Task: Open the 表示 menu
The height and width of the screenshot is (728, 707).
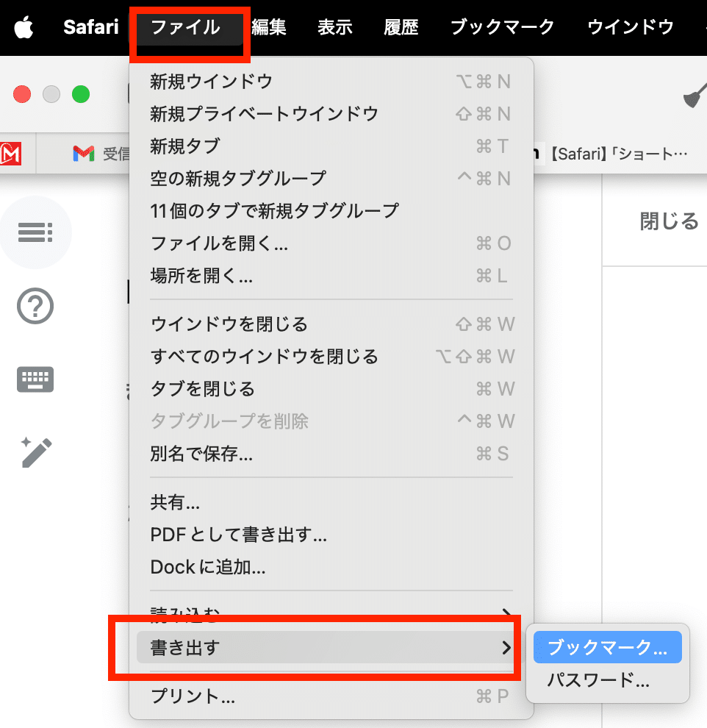Action: coord(335,27)
